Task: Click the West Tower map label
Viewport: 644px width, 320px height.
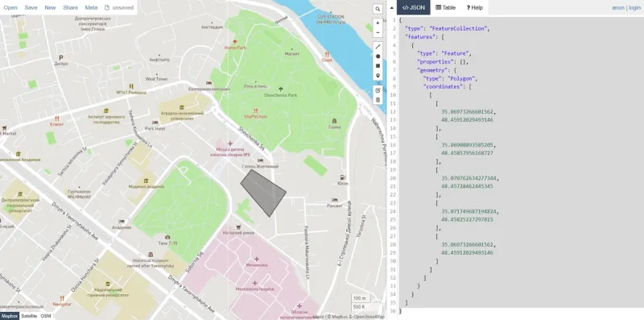Action: [x=156, y=79]
